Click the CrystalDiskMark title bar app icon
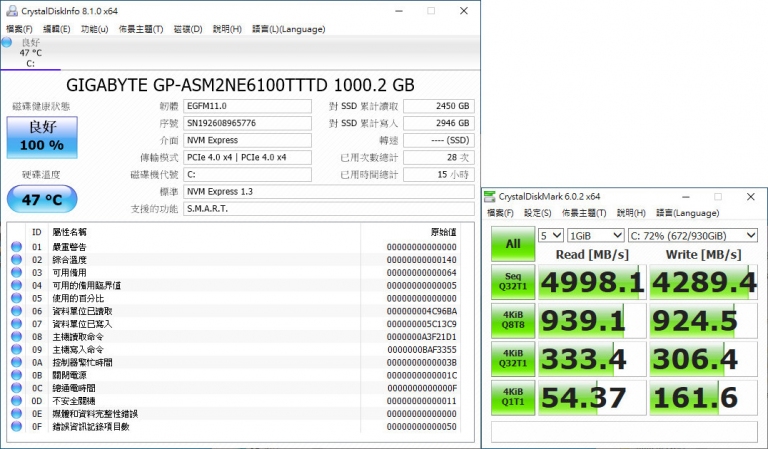The height and width of the screenshot is (449, 768). 489,196
